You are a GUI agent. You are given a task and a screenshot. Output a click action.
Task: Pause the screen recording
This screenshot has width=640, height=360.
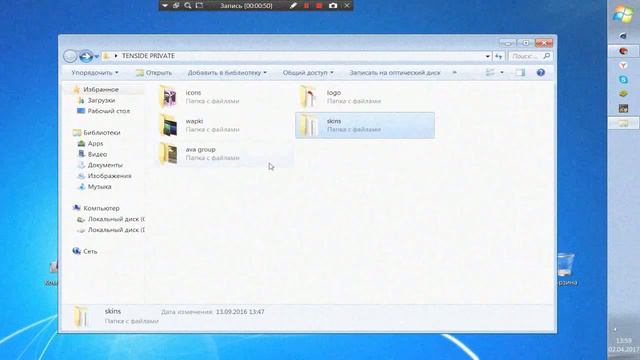[x=306, y=5]
